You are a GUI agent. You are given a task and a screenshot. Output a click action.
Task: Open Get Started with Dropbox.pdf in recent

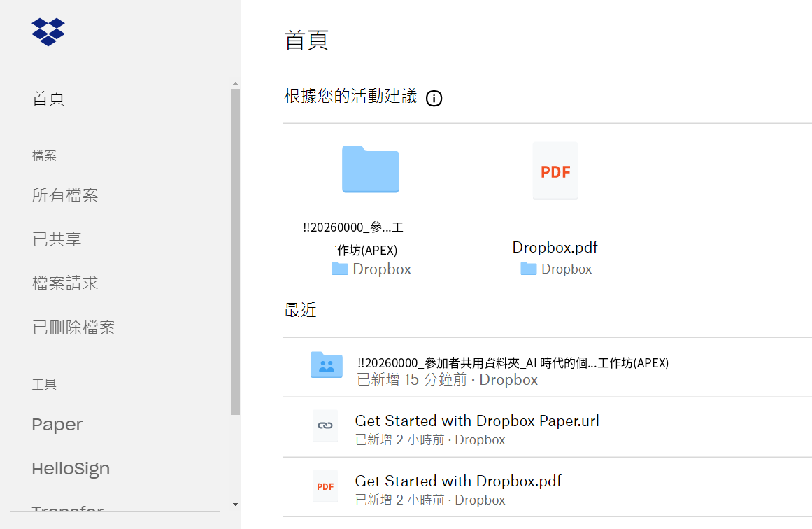pos(458,481)
